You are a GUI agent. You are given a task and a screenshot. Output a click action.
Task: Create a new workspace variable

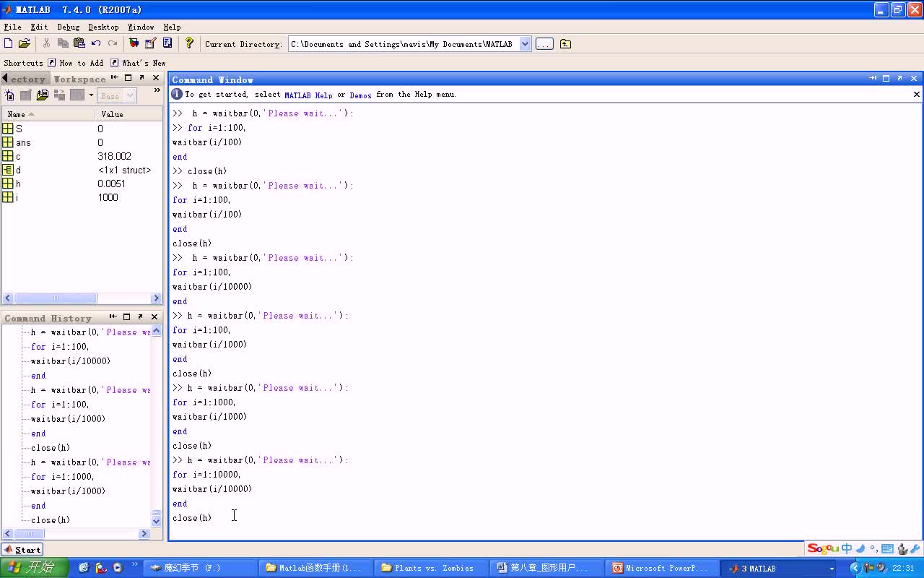click(x=9, y=95)
